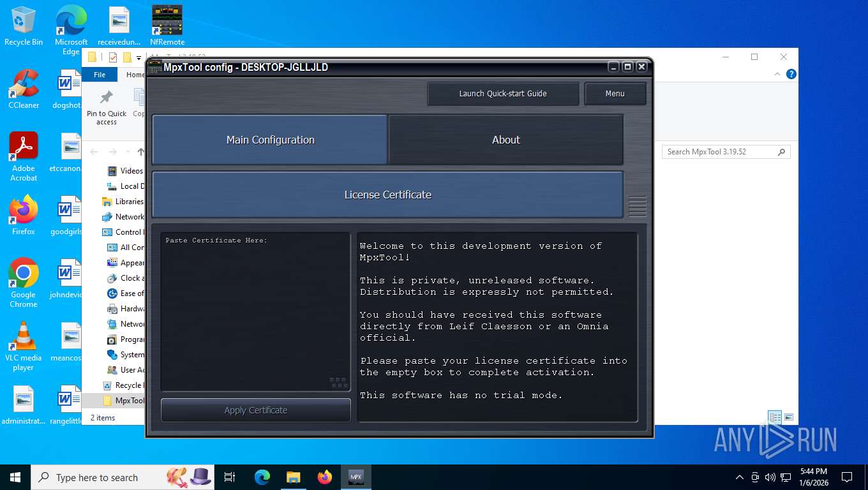
Task: Go back in File Explorer navigation
Action: click(94, 152)
